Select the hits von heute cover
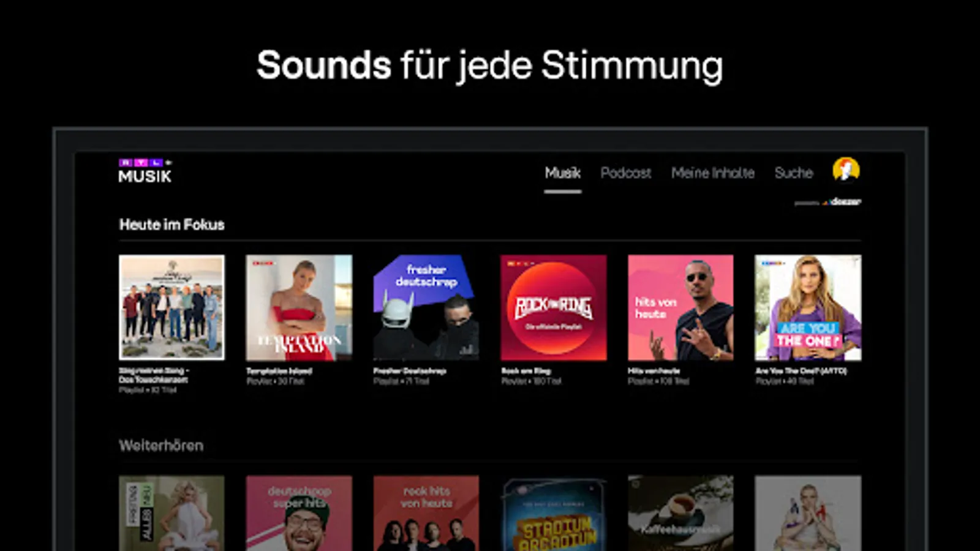The image size is (980, 551). click(x=680, y=307)
